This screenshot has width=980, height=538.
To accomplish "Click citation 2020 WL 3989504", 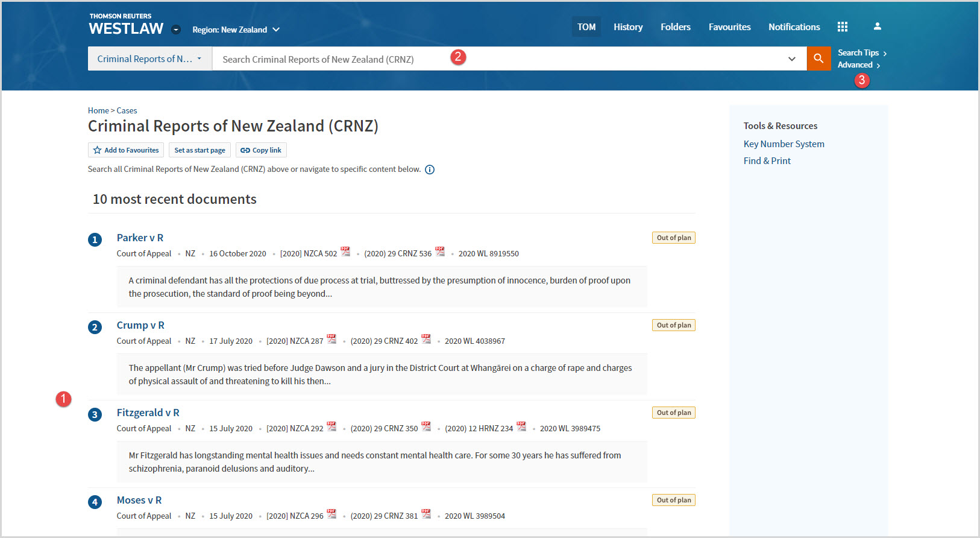I will 475,516.
